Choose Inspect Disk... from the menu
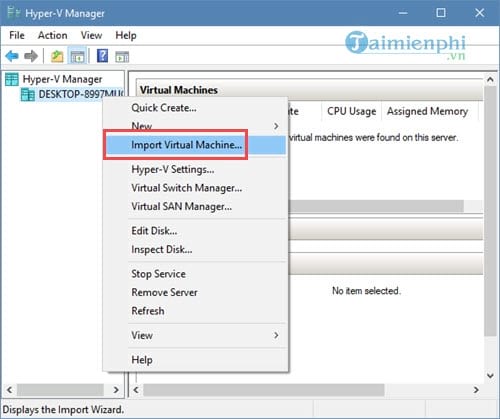Screen dimensions: 500x419 195,249
